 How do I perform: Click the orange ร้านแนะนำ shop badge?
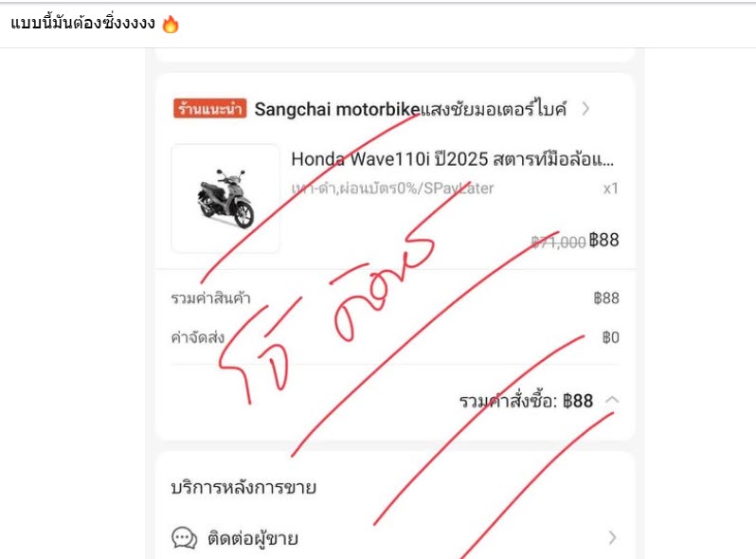(x=209, y=109)
